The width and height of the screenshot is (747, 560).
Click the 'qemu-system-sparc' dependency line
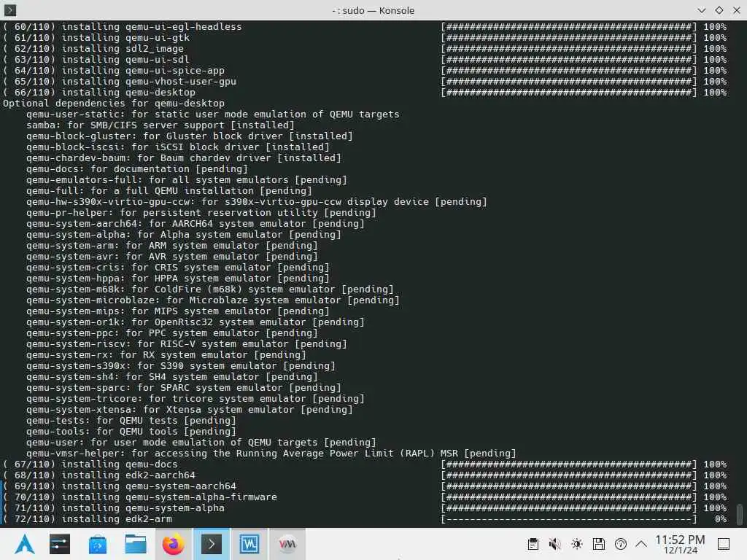[184, 388]
